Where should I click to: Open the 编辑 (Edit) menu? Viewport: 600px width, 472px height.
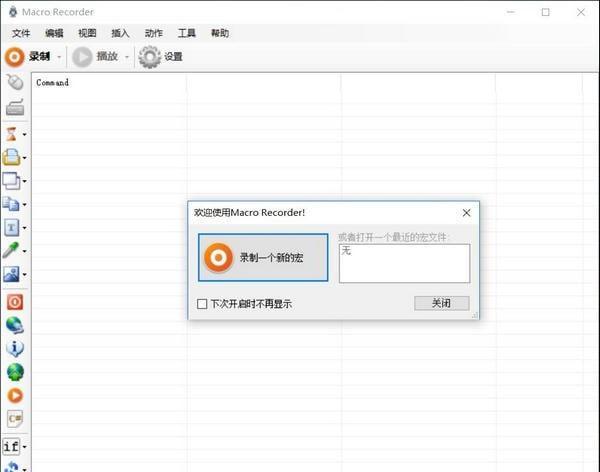coord(54,33)
